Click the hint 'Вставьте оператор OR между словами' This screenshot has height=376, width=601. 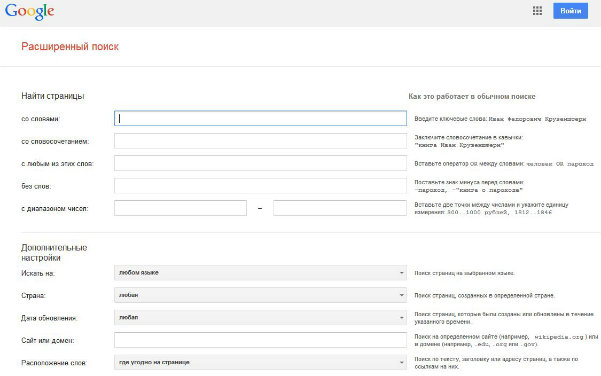504,164
